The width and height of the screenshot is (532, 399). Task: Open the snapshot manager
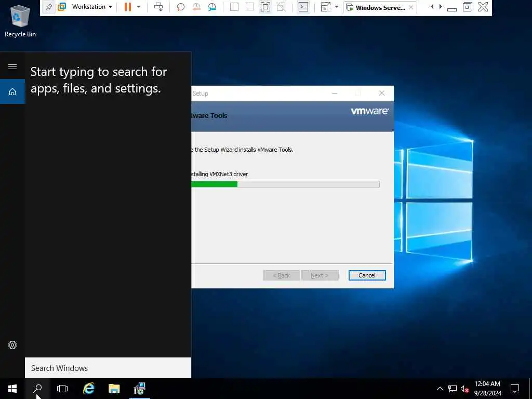click(212, 7)
